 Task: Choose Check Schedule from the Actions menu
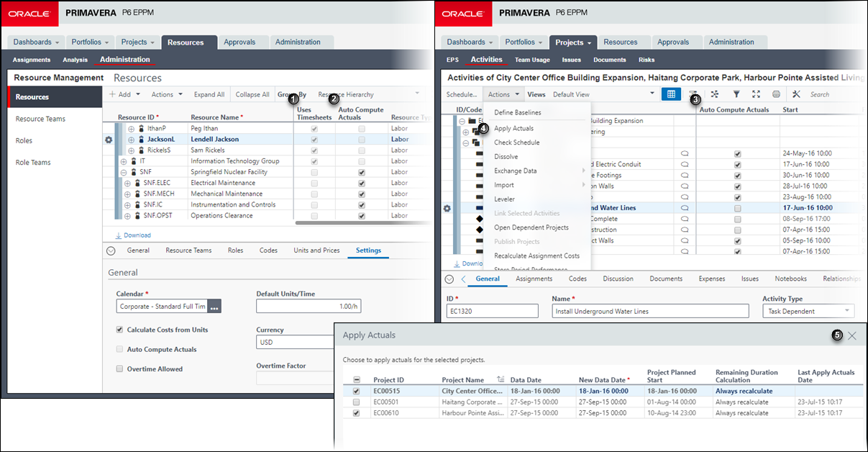click(x=517, y=143)
